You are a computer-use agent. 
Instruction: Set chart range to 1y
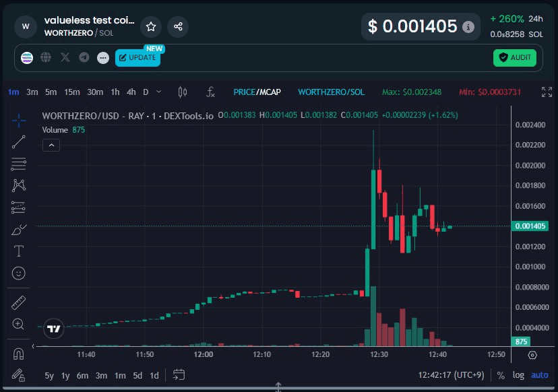click(65, 376)
